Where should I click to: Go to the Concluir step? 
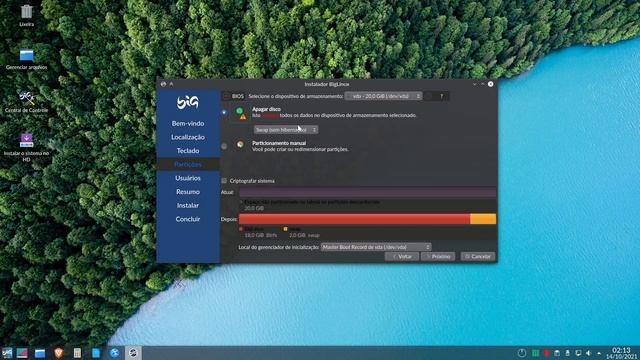188,219
